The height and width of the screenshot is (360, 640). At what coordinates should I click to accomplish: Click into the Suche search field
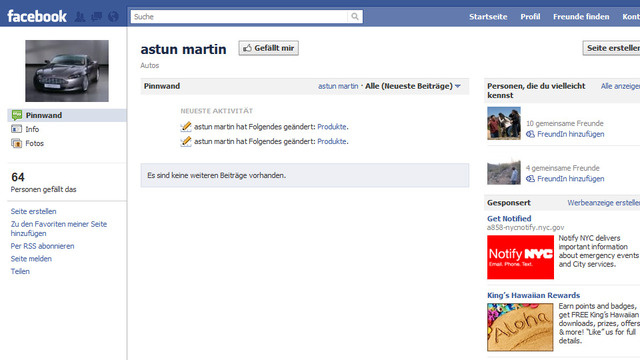click(x=240, y=16)
